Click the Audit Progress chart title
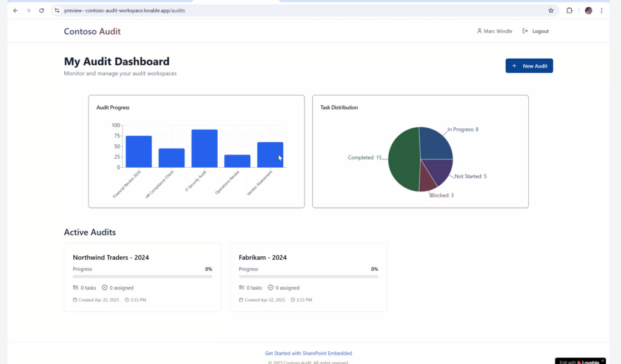Screen dimensions: 621x364 click(x=113, y=108)
